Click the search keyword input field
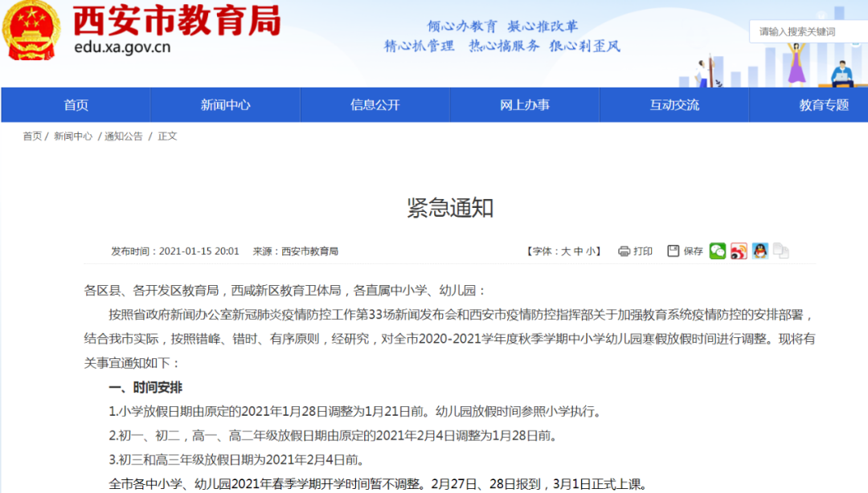This screenshot has height=493, width=868. click(808, 32)
